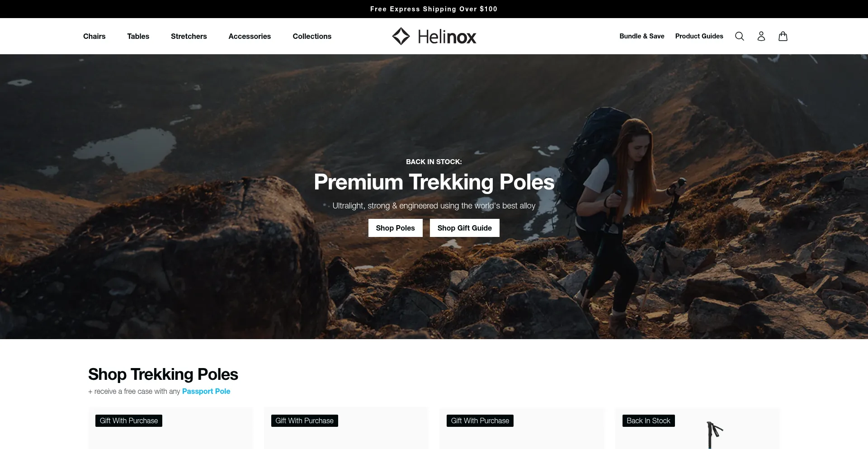
Task: Click the trekking pole product image
Action: pyautogui.click(x=714, y=435)
